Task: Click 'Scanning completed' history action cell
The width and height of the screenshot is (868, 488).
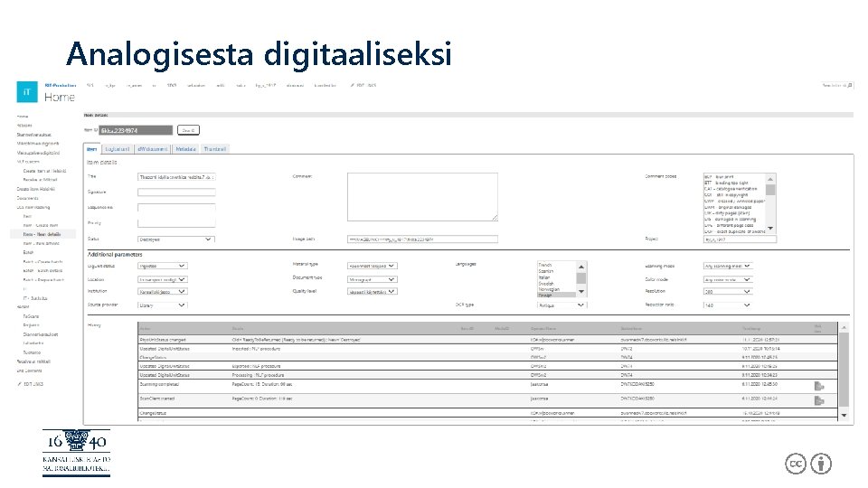Action: tap(159, 384)
